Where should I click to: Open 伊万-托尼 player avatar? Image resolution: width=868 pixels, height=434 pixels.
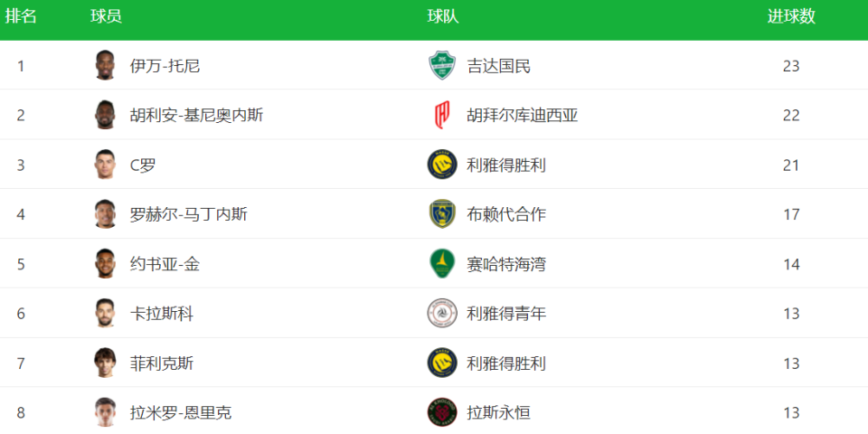pos(105,66)
